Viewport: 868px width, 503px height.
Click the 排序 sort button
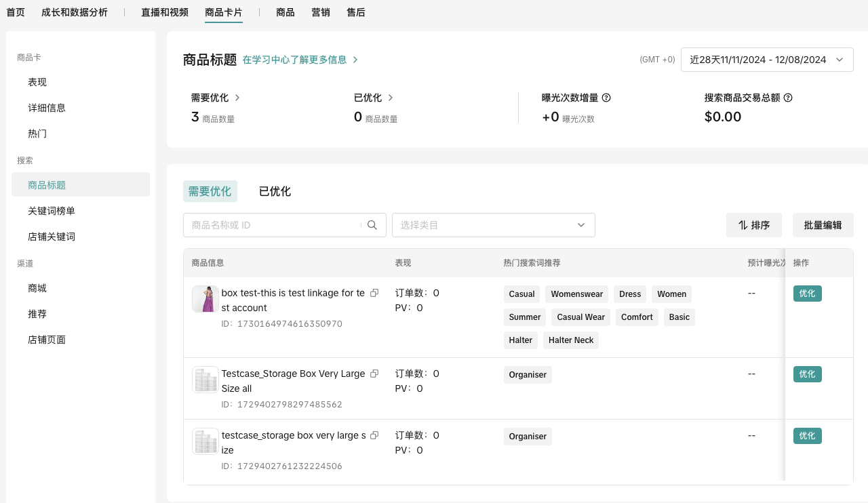point(753,225)
